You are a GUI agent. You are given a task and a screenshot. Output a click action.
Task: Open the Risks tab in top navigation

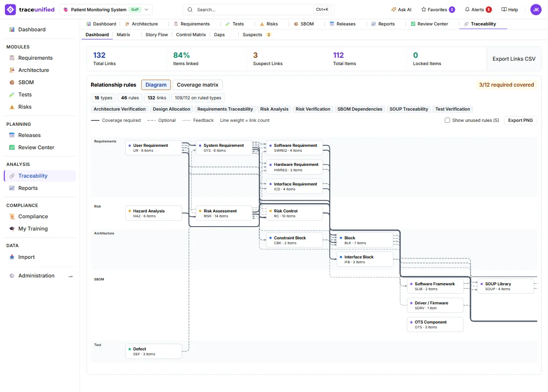pyautogui.click(x=269, y=24)
